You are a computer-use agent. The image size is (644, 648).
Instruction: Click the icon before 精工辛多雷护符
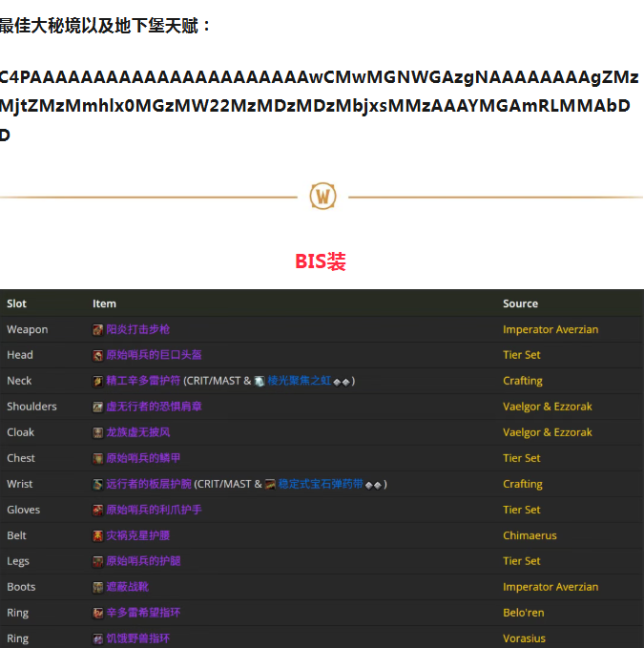click(97, 381)
